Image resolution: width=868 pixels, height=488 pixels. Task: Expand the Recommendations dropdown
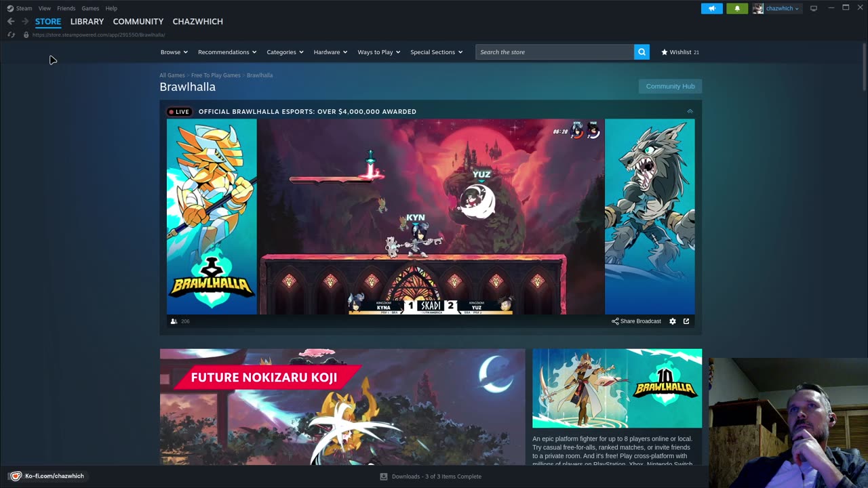click(227, 52)
